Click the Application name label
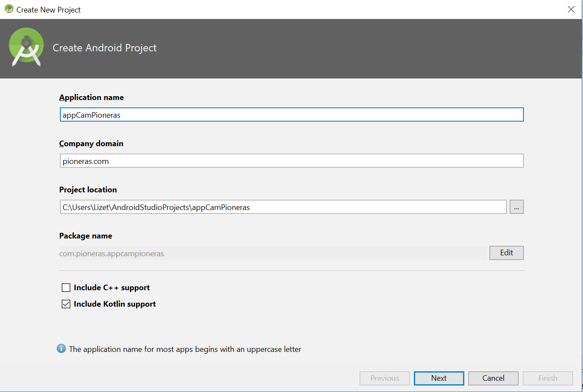 tap(91, 97)
